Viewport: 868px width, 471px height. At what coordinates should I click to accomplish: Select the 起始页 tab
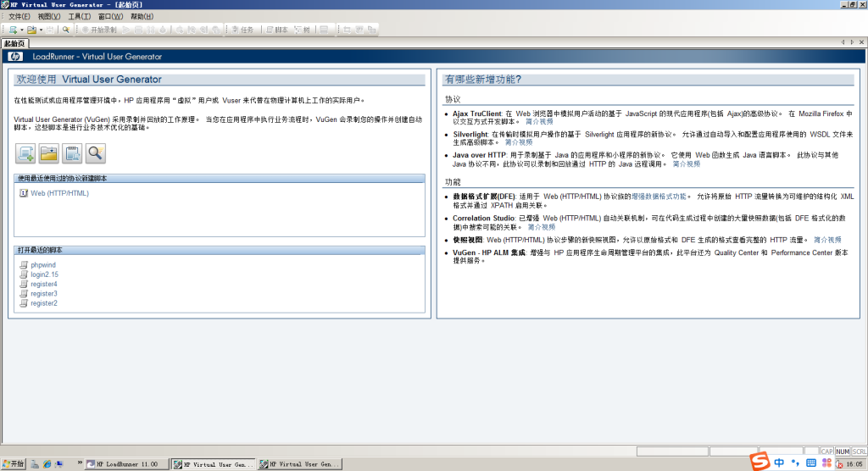pos(15,43)
